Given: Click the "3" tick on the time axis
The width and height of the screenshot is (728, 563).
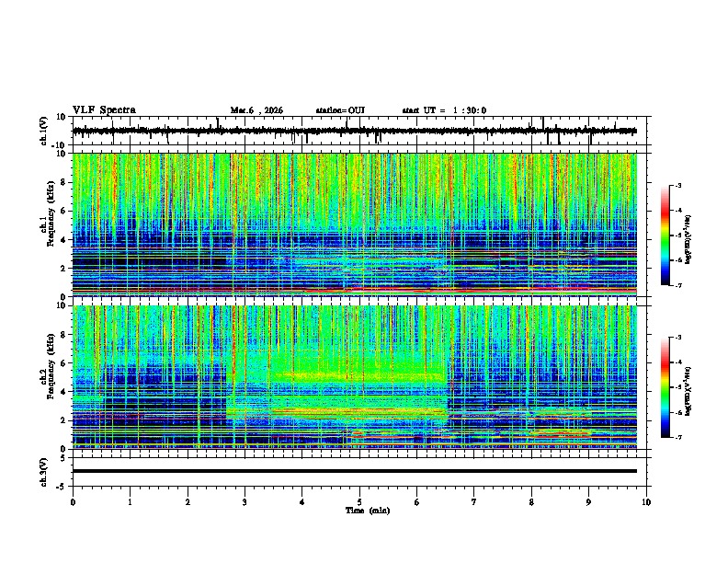Looking at the screenshot, I should tap(245, 502).
